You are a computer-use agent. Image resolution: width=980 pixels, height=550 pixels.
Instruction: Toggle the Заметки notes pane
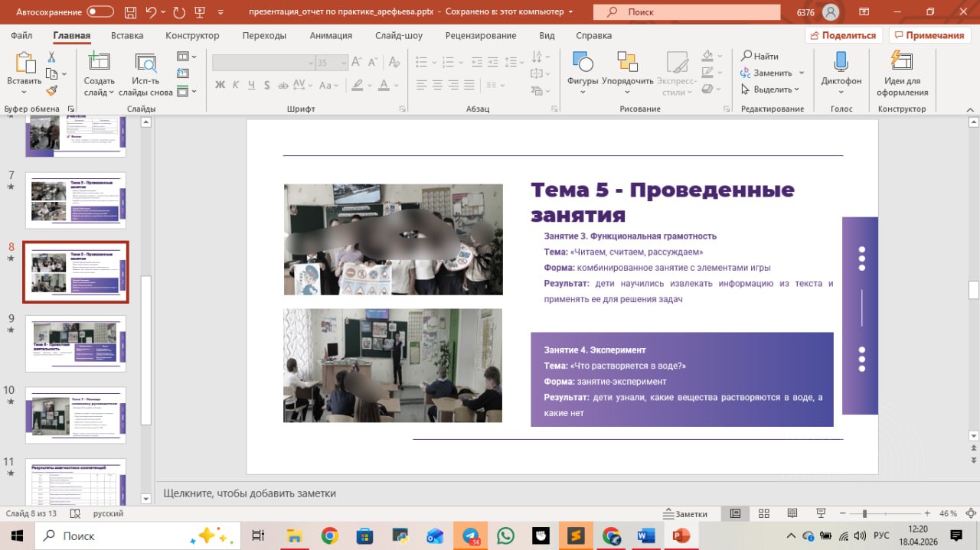(686, 514)
